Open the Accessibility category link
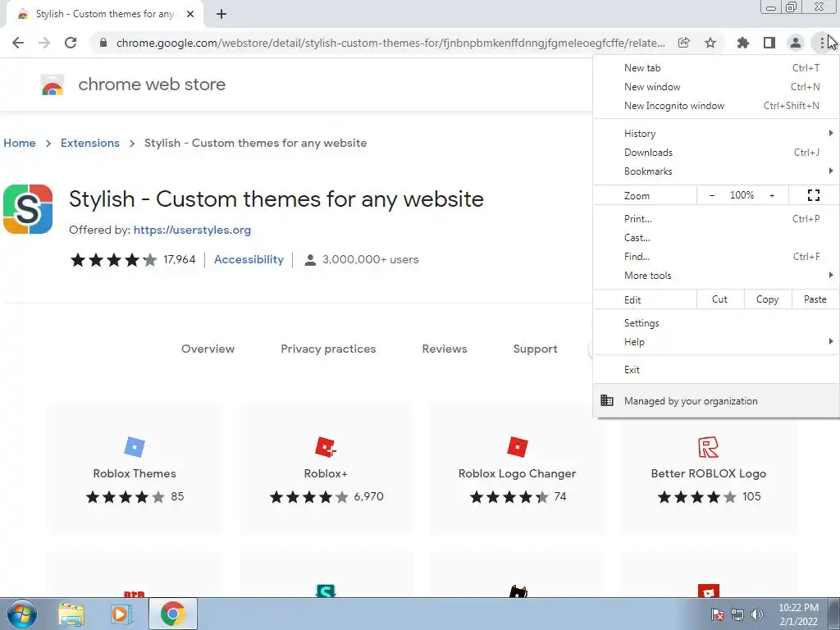The width and height of the screenshot is (840, 630). (249, 259)
